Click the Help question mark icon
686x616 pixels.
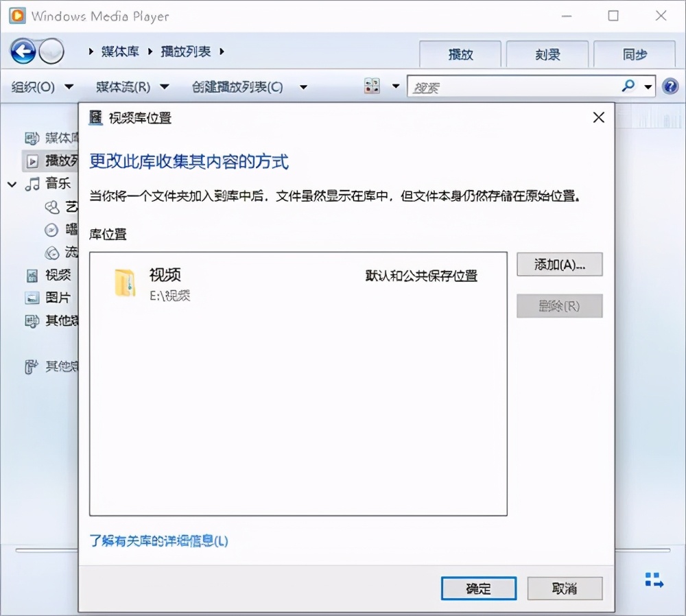671,86
